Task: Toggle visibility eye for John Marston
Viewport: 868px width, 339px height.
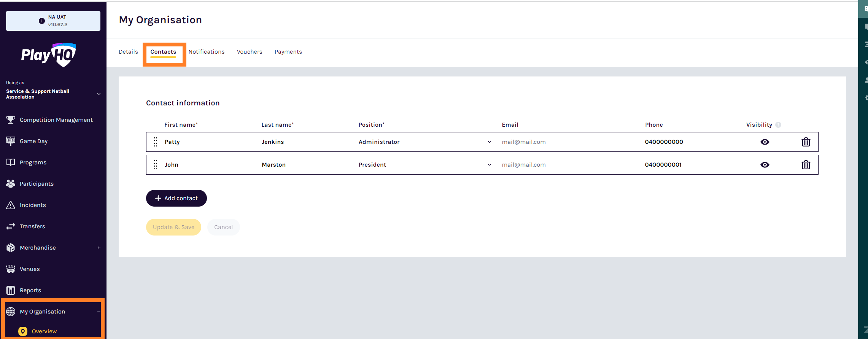Action: coord(765,165)
